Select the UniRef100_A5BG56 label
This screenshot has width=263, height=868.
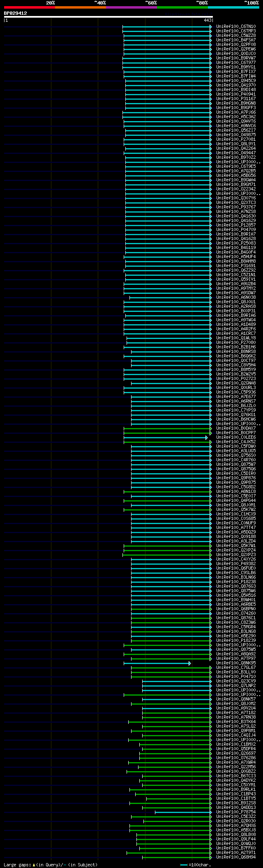point(236,176)
